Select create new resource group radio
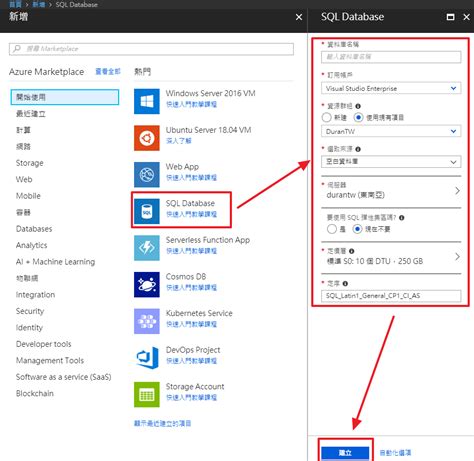Screen dimensions: 474x461 point(327,117)
